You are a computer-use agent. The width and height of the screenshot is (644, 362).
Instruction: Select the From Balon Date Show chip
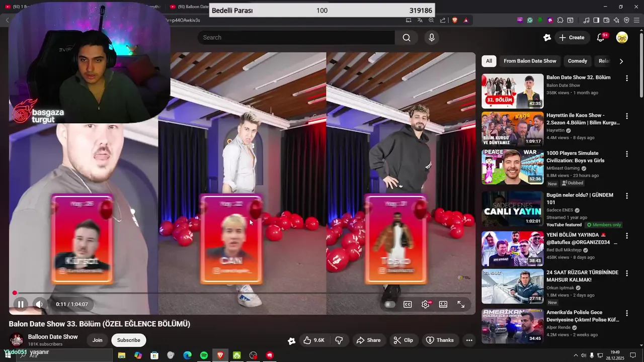point(530,61)
